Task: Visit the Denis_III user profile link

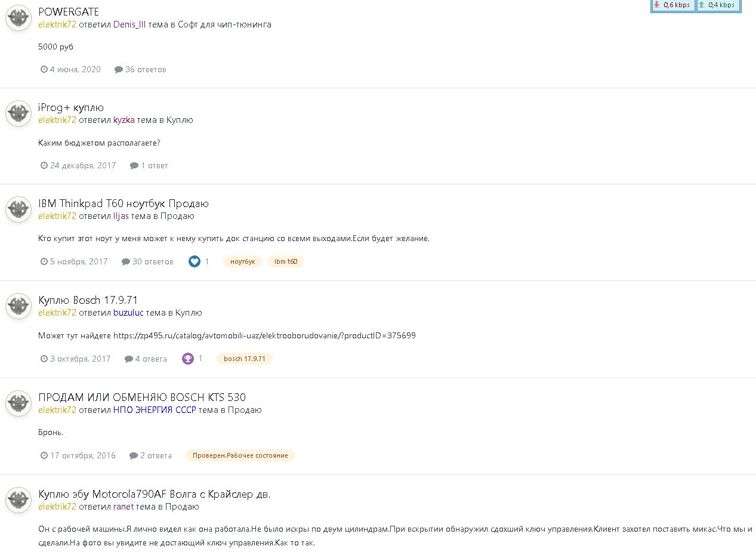Action: click(x=129, y=24)
